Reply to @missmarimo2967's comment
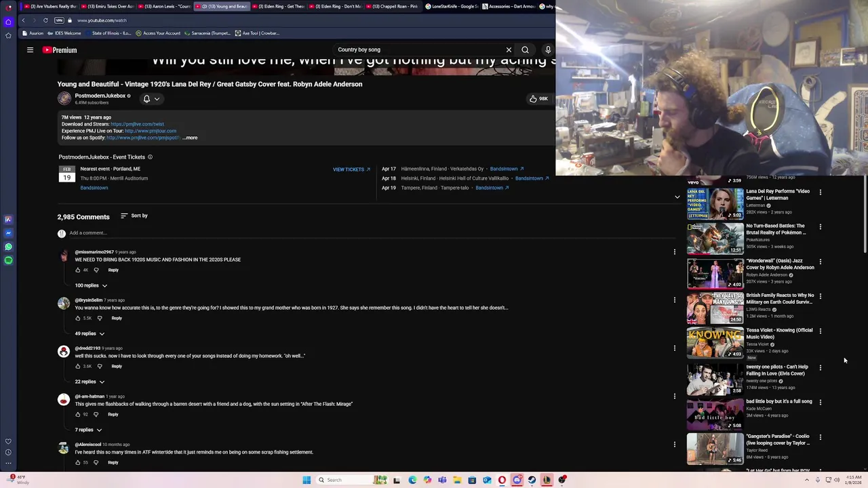The width and height of the screenshot is (868, 488). click(113, 270)
